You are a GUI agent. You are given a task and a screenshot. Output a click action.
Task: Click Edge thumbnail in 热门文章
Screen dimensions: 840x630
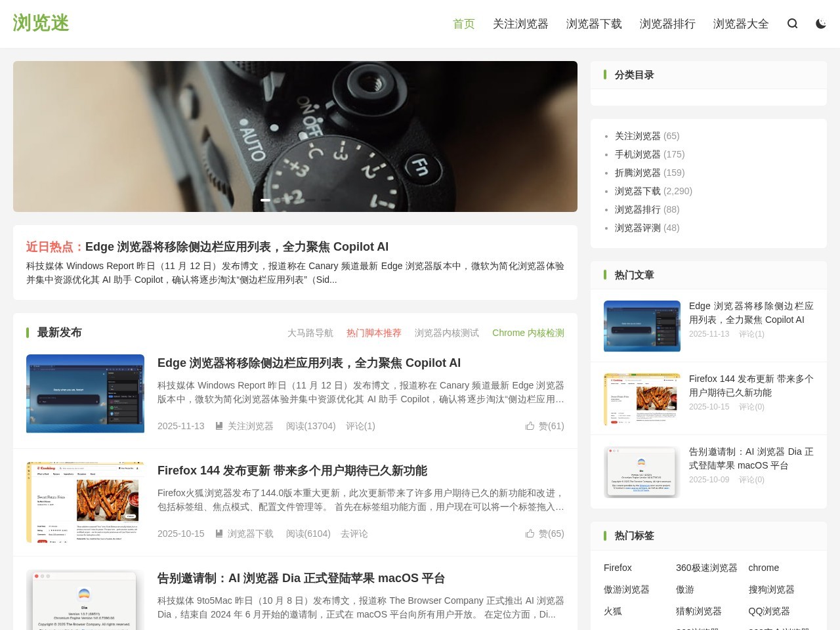coord(642,326)
